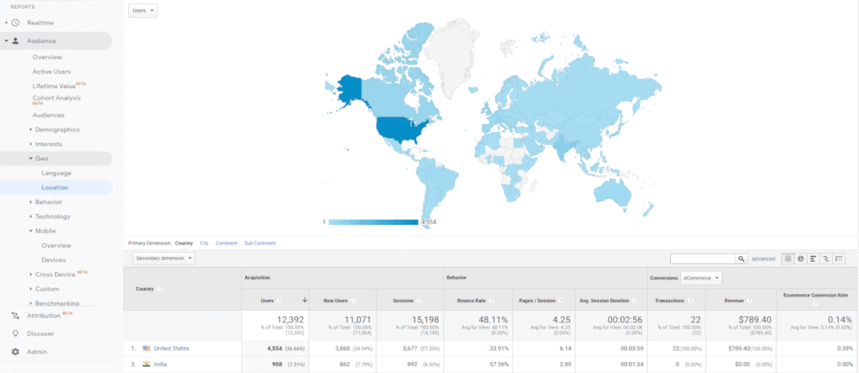Collapse the Geo section
Viewport: 859px width, 373px height.
pyautogui.click(x=42, y=158)
